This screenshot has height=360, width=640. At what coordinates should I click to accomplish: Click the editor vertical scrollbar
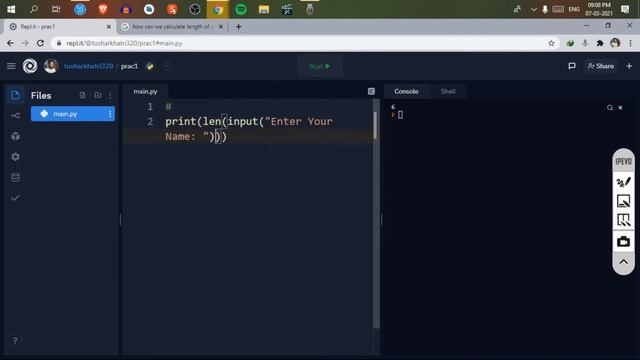click(376, 125)
